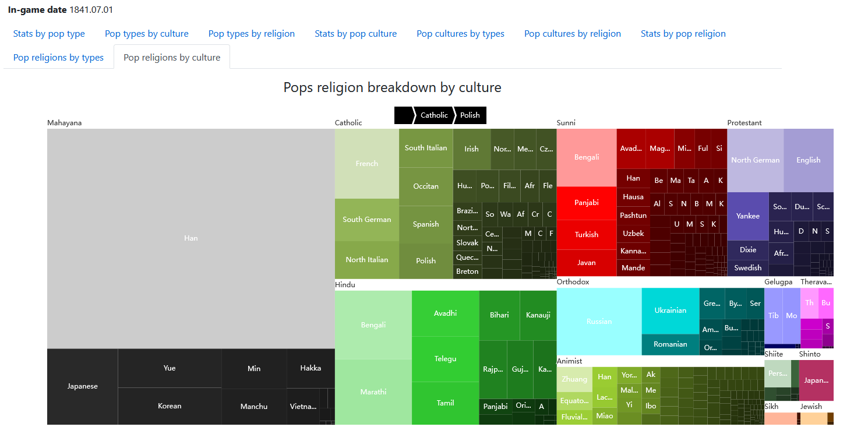Select the French cell in Catholic group
The height and width of the screenshot is (448, 868).
[x=367, y=164]
